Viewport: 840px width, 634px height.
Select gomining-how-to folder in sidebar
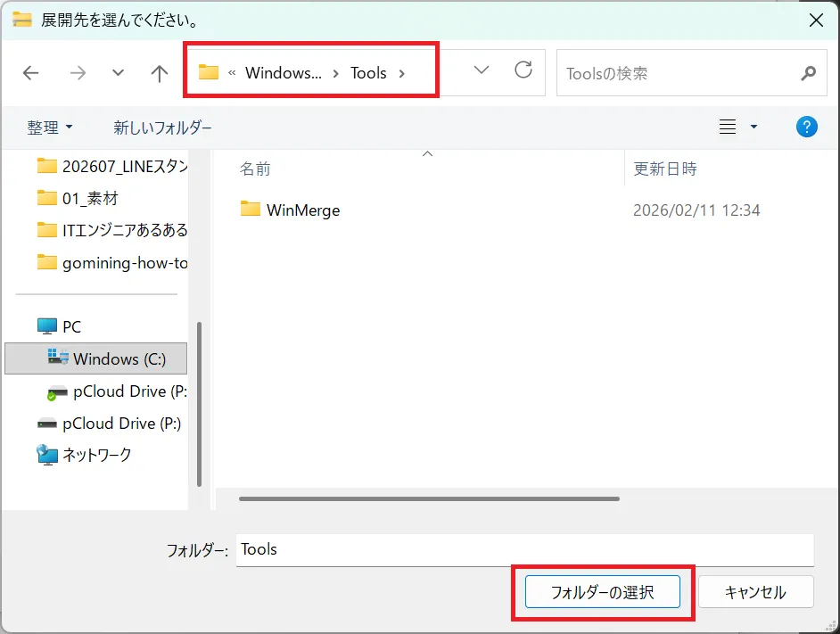112,262
